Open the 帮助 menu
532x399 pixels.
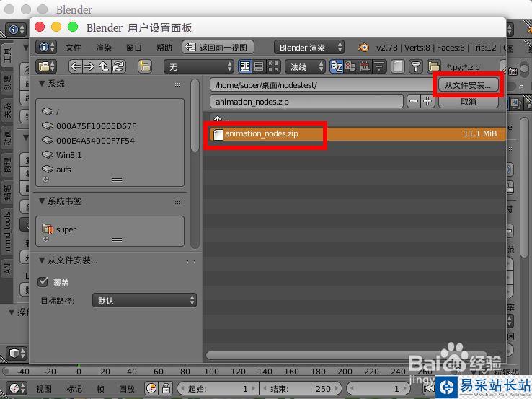[x=164, y=48]
